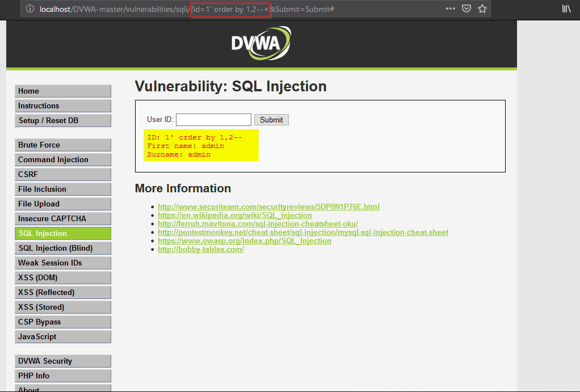Click the 'ID: 1' order by 1,2--' result text
This screenshot has width=580, height=392.
tap(195, 138)
